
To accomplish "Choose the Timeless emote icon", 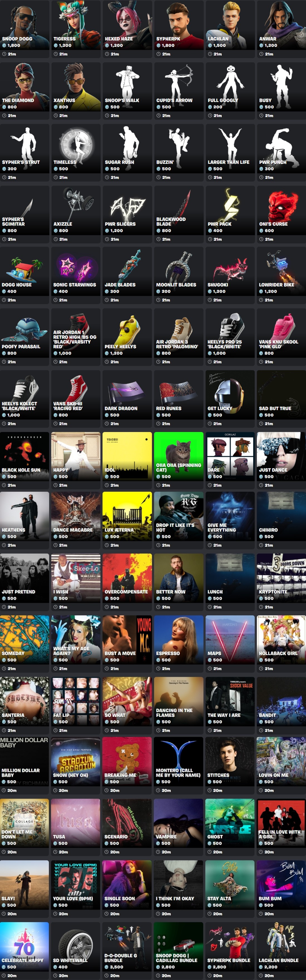I will (x=76, y=148).
